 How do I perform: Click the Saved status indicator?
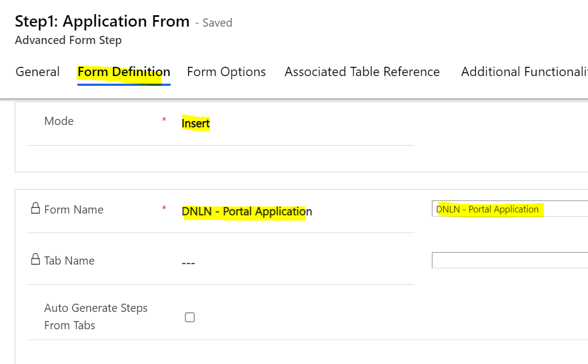click(217, 23)
